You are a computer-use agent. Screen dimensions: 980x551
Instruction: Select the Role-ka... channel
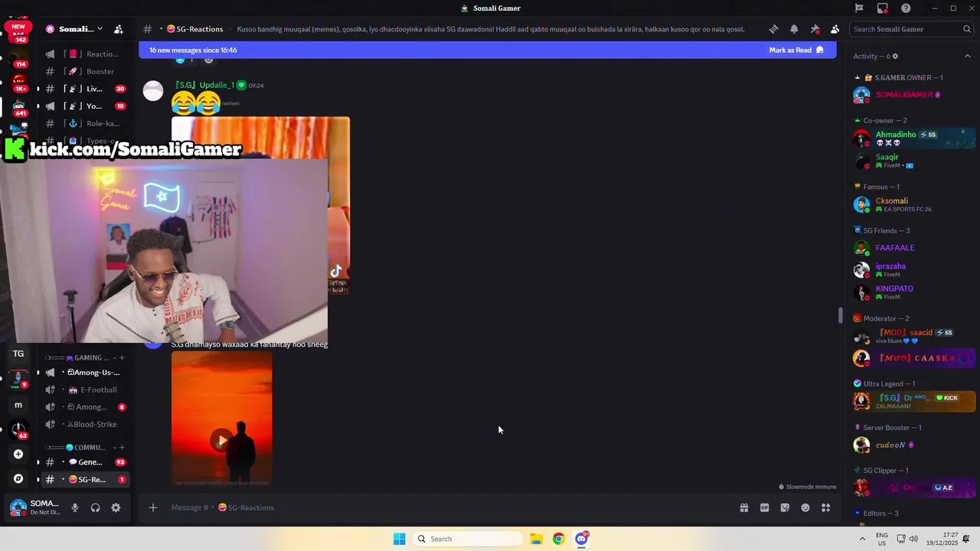coord(85,123)
